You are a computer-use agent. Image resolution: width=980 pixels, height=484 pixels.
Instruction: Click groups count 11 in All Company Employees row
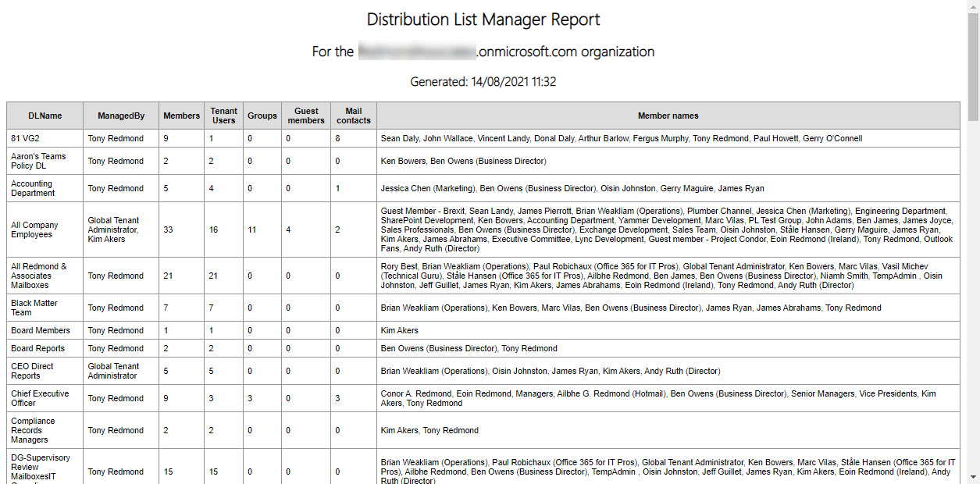[x=252, y=230]
